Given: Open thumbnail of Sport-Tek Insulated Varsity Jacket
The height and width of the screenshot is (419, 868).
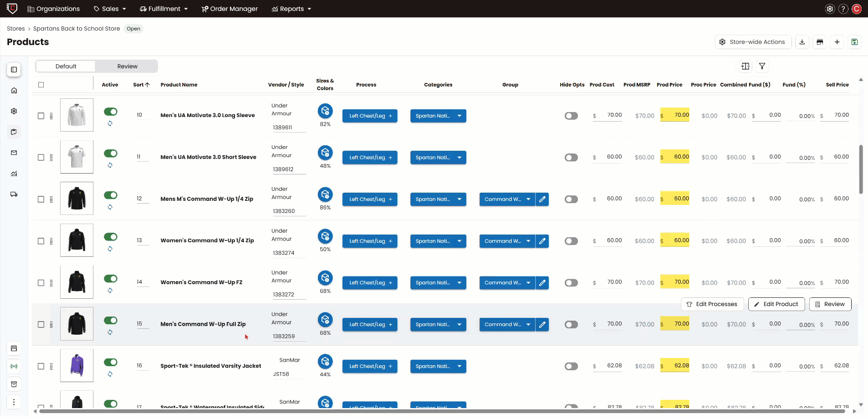Looking at the screenshot, I should pyautogui.click(x=77, y=366).
